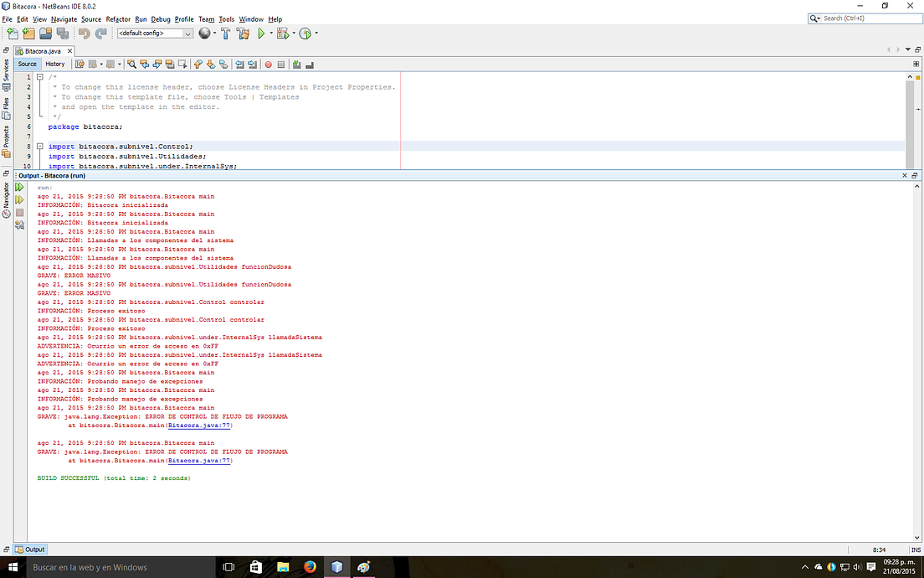The image size is (924, 578).
Task: Clean and Build the project
Action: coord(244,34)
